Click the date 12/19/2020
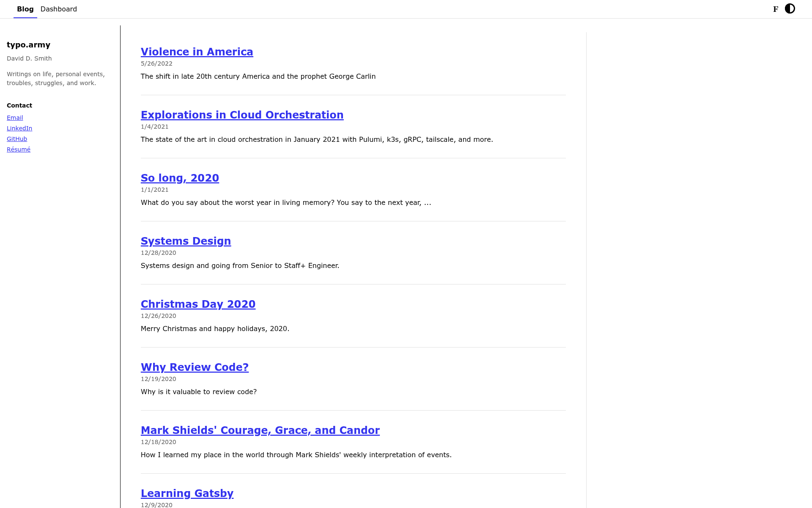Image resolution: width=812 pixels, height=508 pixels. 159,379
